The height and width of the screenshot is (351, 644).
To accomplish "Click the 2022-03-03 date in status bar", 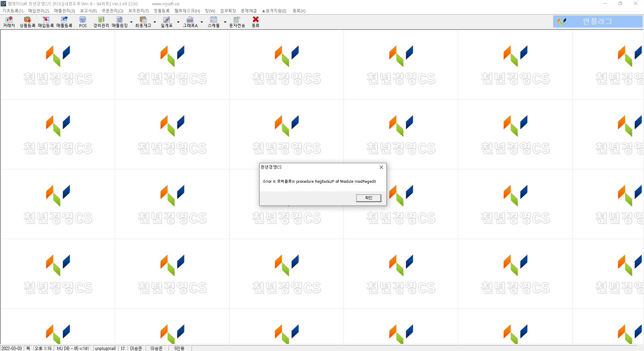I will (12, 348).
